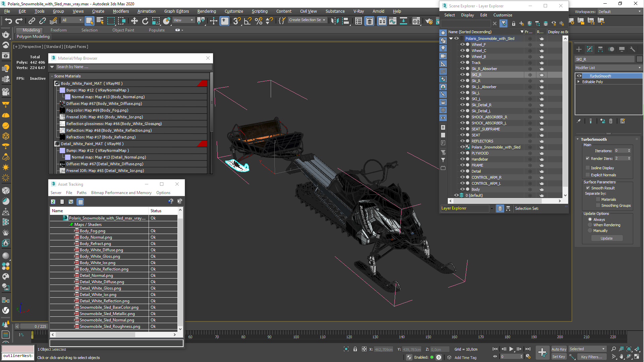Expand the Editable Poly modifier entry
This screenshot has height=362, width=644.
(579, 82)
